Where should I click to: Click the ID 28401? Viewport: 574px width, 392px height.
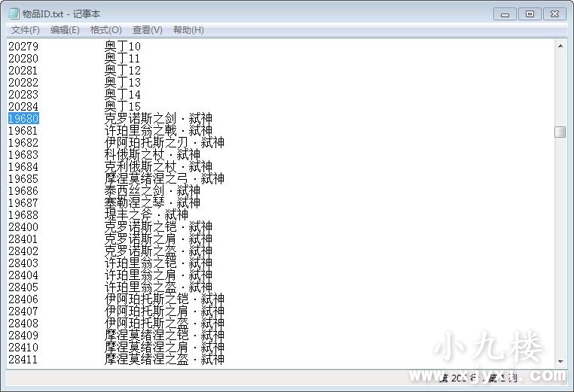pyautogui.click(x=23, y=239)
